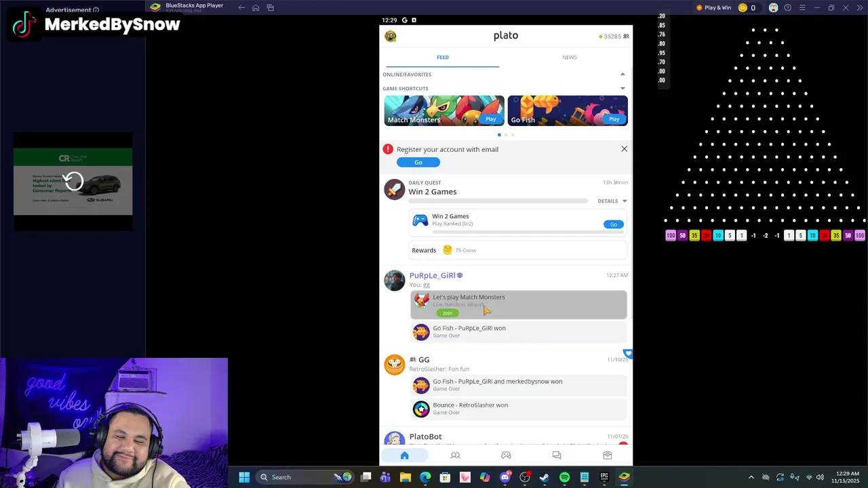
Task: Open the shop tab in Plato bottom bar
Action: 608,455
